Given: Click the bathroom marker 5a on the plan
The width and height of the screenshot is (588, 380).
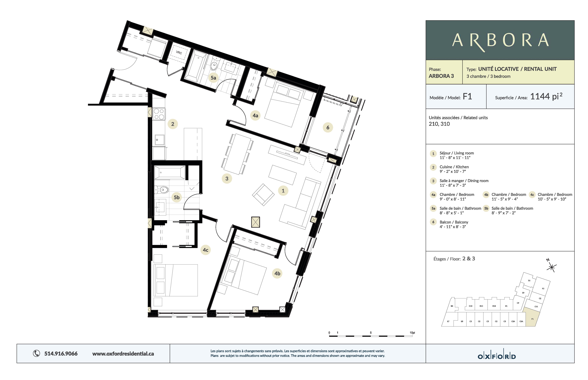Looking at the screenshot, I should coord(213,78).
